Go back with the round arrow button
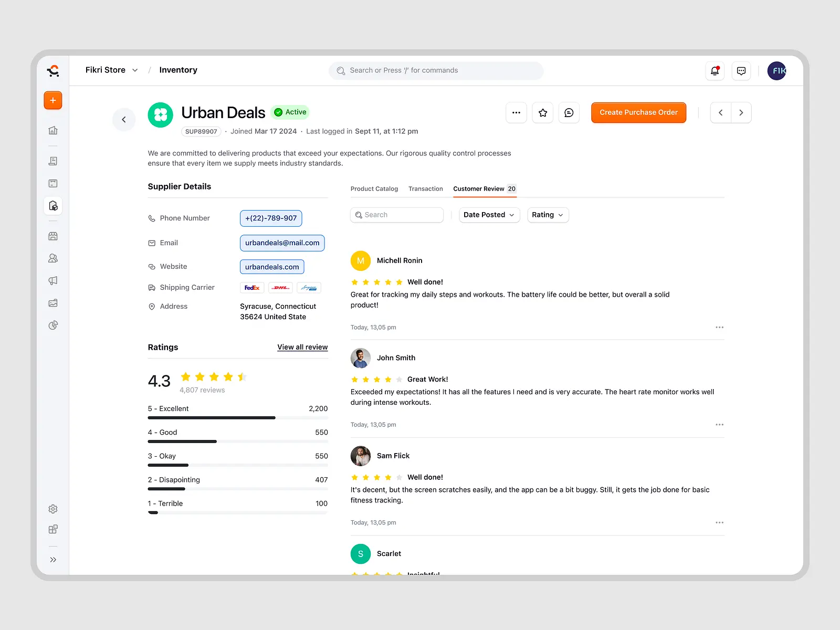This screenshot has width=840, height=630. coord(124,120)
